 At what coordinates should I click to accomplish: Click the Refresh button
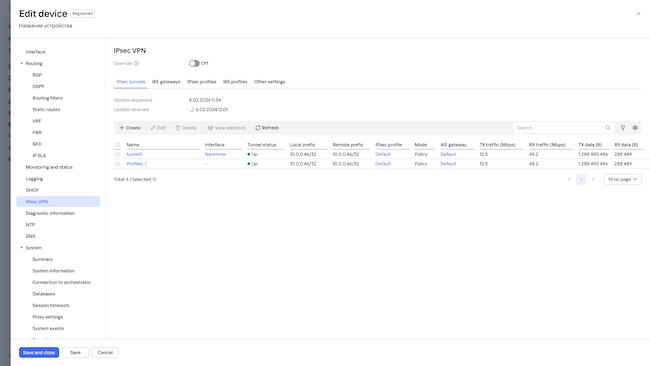(x=267, y=128)
